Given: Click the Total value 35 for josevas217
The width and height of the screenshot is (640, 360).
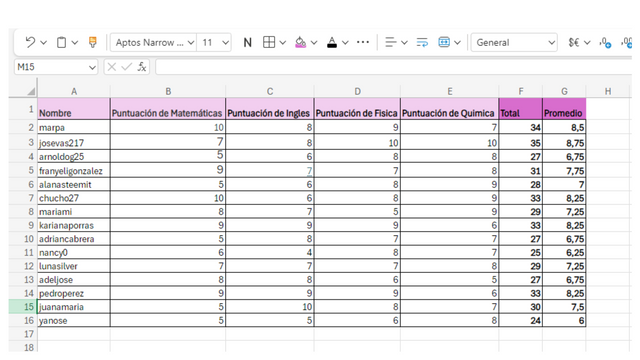Looking at the screenshot, I should pyautogui.click(x=521, y=142).
